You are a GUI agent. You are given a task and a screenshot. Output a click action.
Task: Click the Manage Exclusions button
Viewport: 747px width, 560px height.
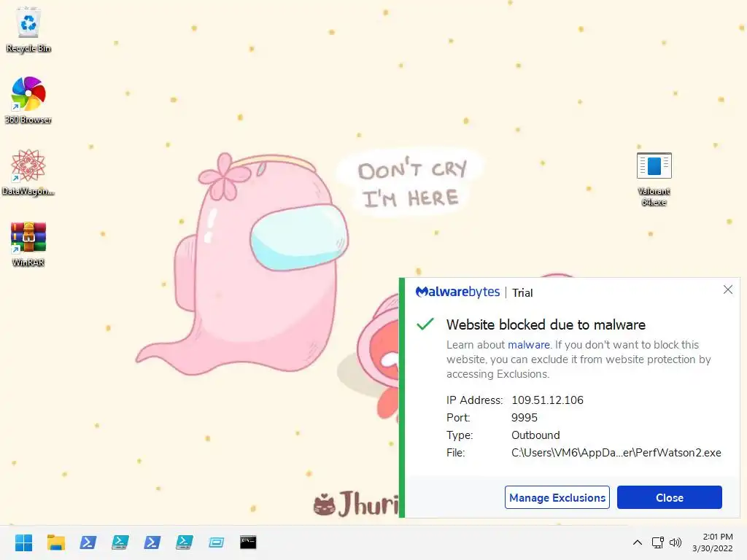coord(557,497)
